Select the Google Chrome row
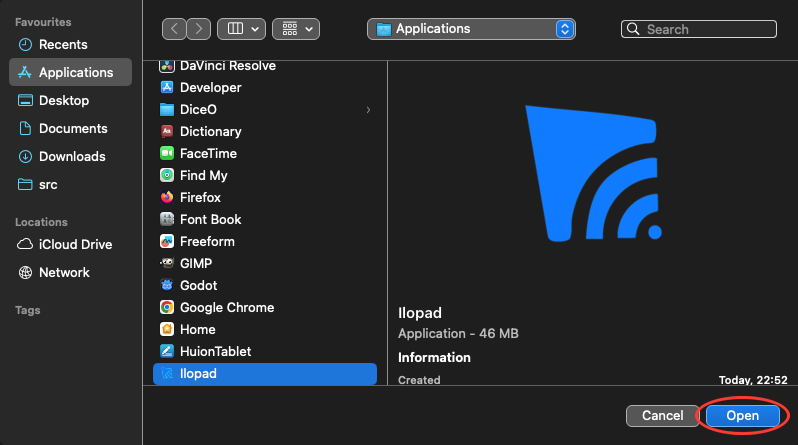Viewport: 798px width, 445px height. 265,307
